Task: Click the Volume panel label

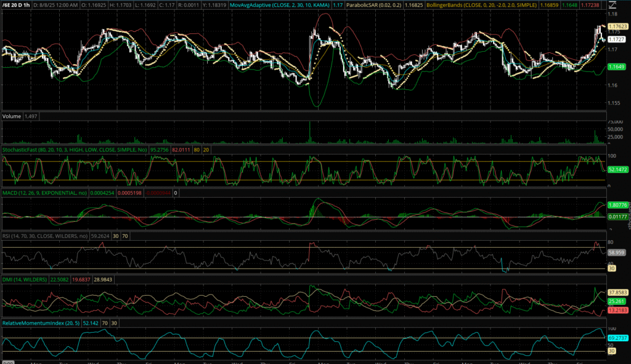Action: pyautogui.click(x=12, y=116)
